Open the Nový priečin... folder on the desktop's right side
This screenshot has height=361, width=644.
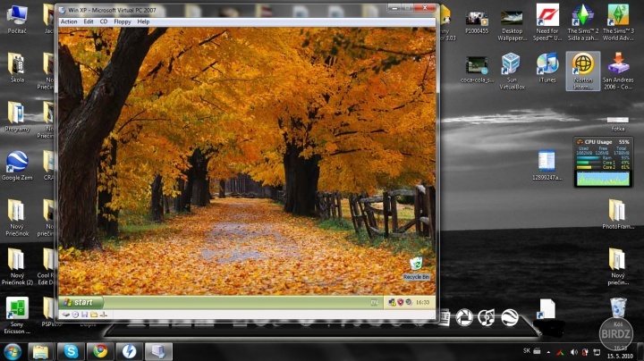click(618, 266)
